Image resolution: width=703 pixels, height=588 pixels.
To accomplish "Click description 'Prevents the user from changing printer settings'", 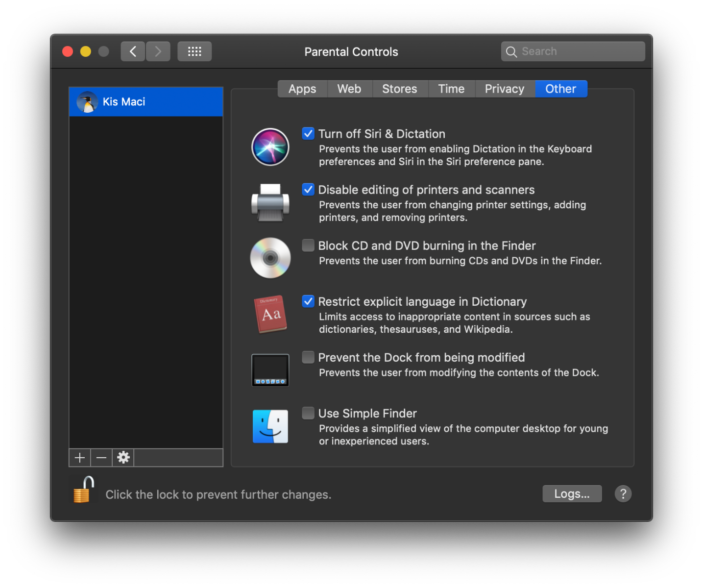I will pyautogui.click(x=452, y=211).
